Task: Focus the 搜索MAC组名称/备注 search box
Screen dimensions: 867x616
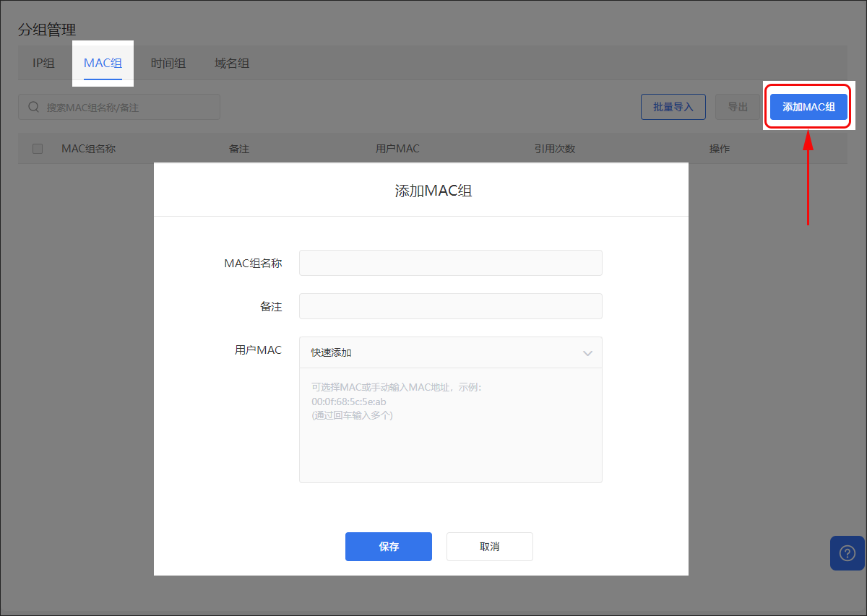Action: click(126, 107)
